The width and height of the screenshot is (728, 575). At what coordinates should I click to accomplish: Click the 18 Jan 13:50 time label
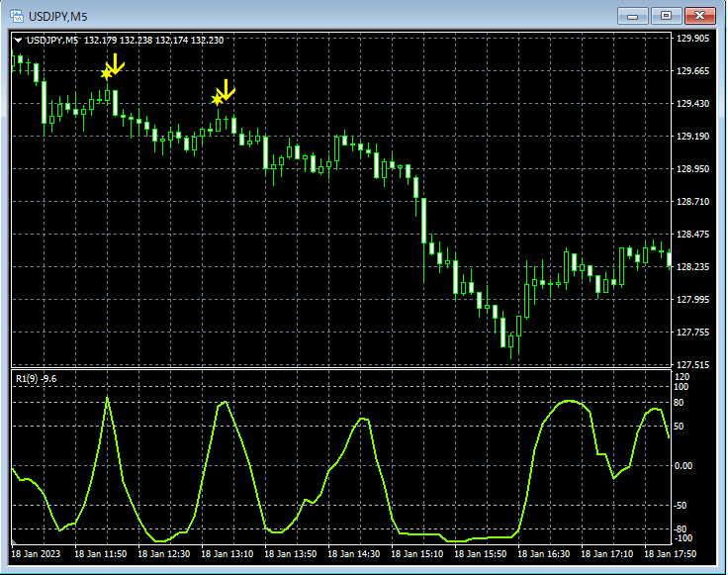pyautogui.click(x=291, y=553)
